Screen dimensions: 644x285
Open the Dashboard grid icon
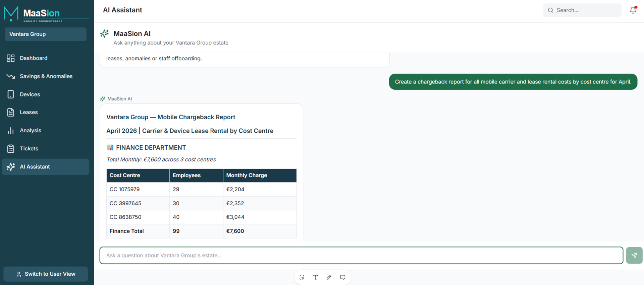11,58
